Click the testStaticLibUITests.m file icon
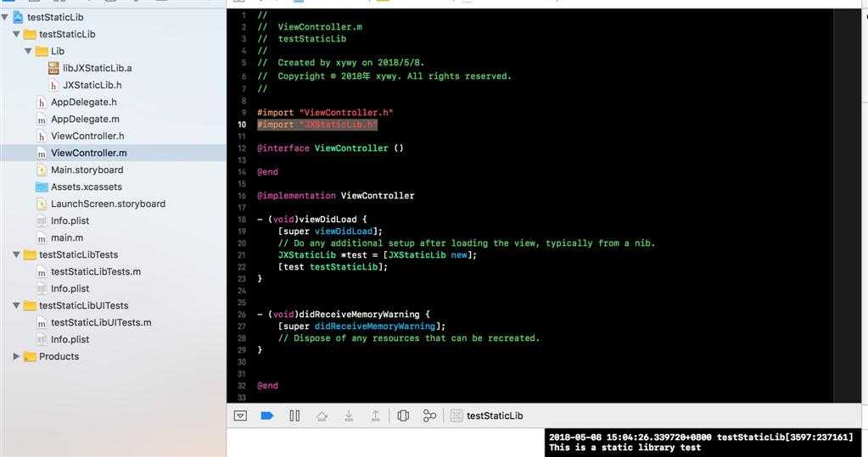The image size is (868, 457). pos(41,323)
